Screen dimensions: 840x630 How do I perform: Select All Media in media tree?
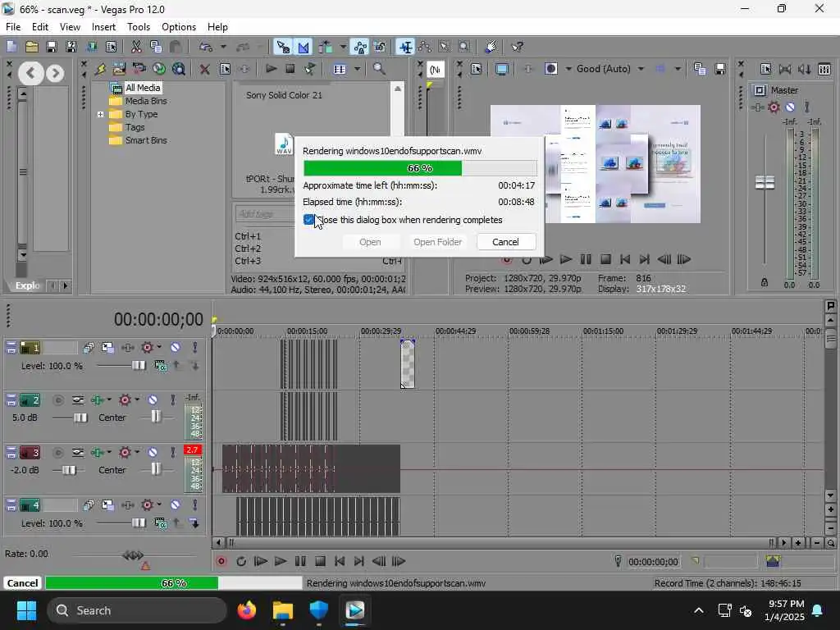142,88
